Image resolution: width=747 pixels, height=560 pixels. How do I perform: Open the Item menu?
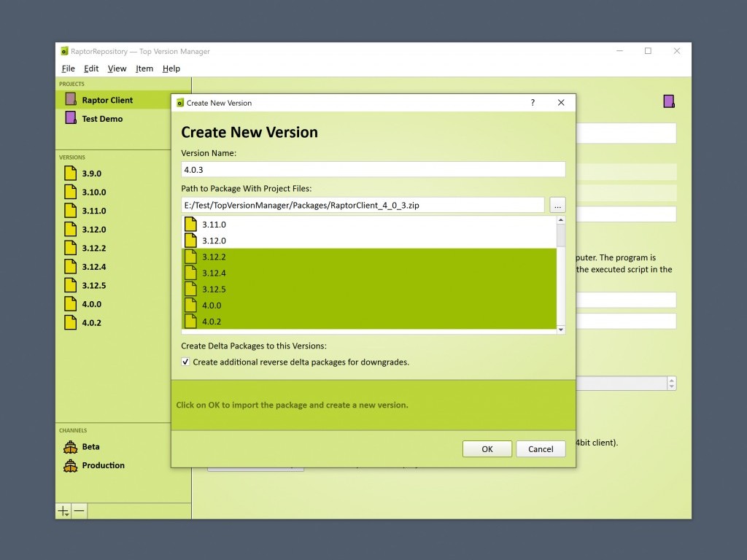144,69
